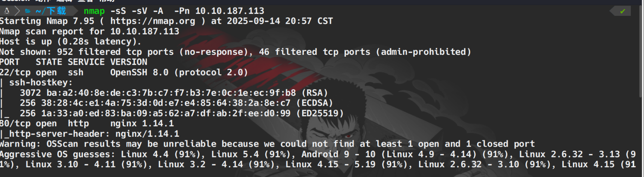Click the -Pn flag in the command
The image size is (644, 177).
click(182, 11)
